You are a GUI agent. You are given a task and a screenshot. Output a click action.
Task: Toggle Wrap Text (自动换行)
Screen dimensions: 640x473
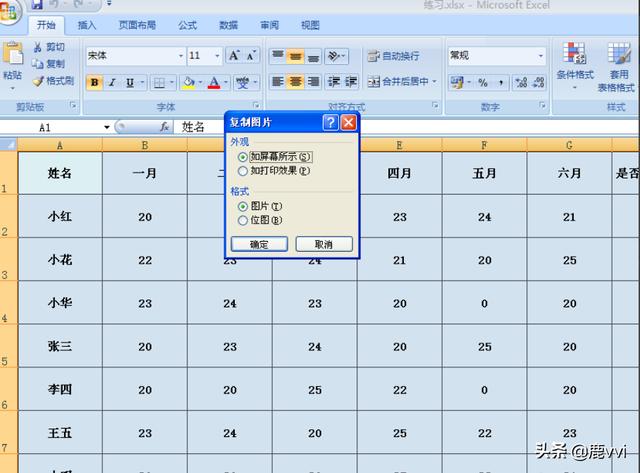point(393,56)
